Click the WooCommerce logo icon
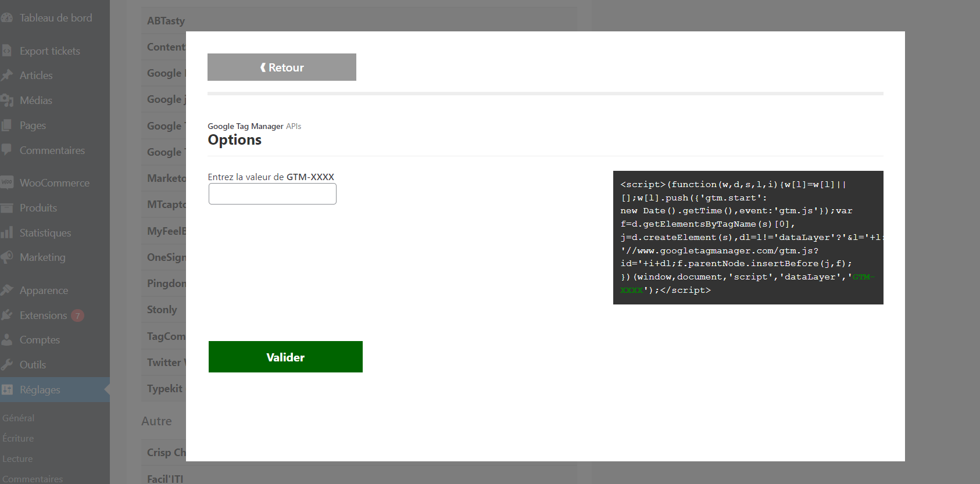This screenshot has height=484, width=980. point(7,182)
